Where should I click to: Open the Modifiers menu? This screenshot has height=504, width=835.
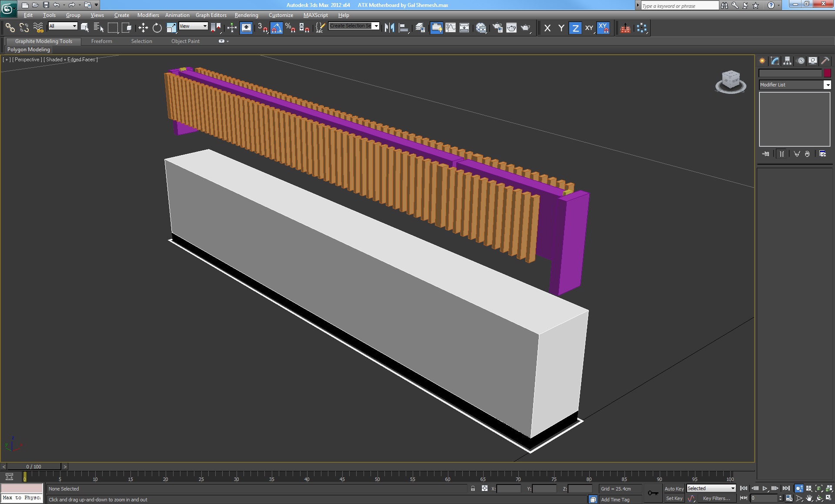(x=148, y=15)
